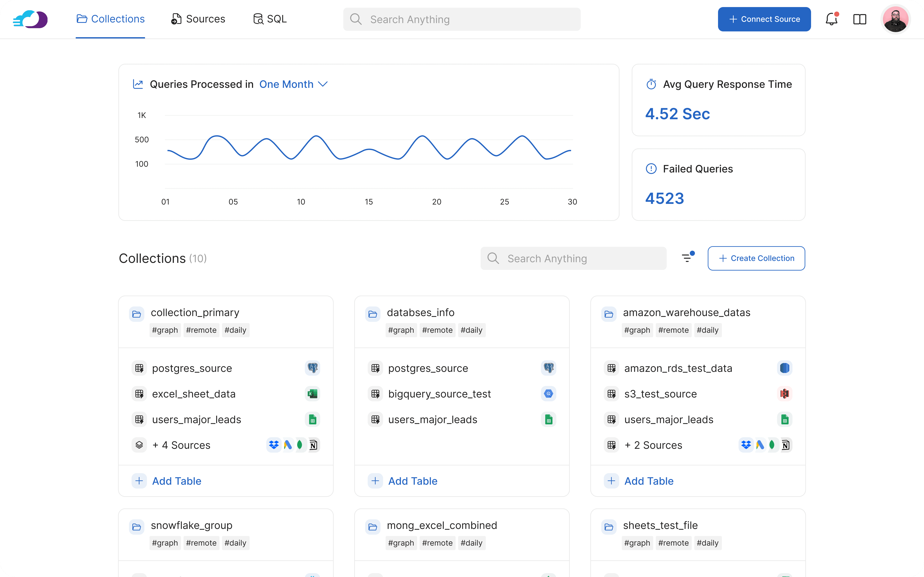Click Postgres icon in collection_primary card

[x=313, y=368]
